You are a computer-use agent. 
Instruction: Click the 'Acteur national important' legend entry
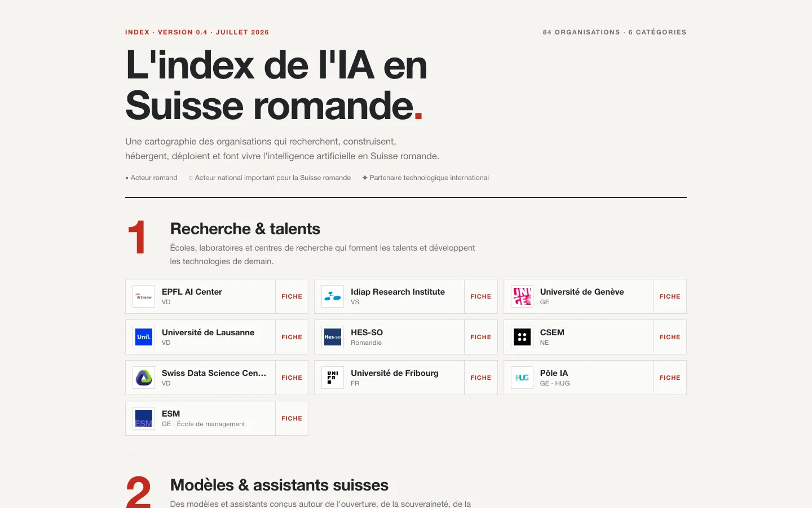(270, 178)
